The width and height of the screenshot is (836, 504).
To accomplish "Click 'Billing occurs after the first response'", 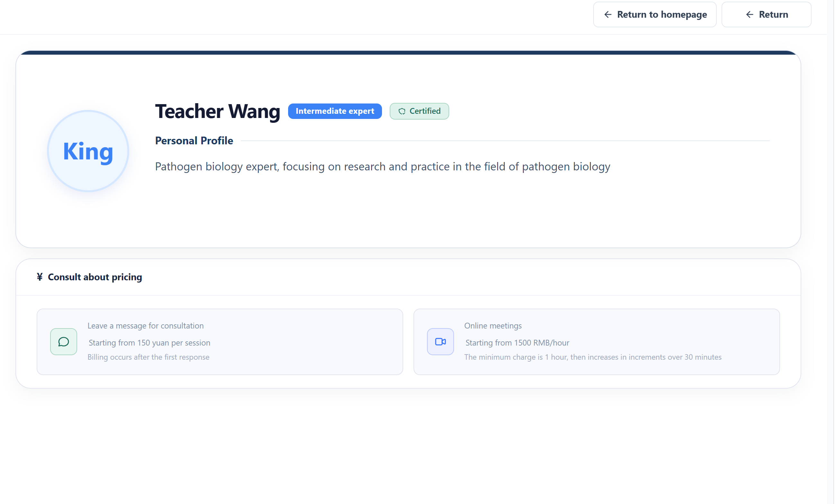I will click(x=148, y=357).
